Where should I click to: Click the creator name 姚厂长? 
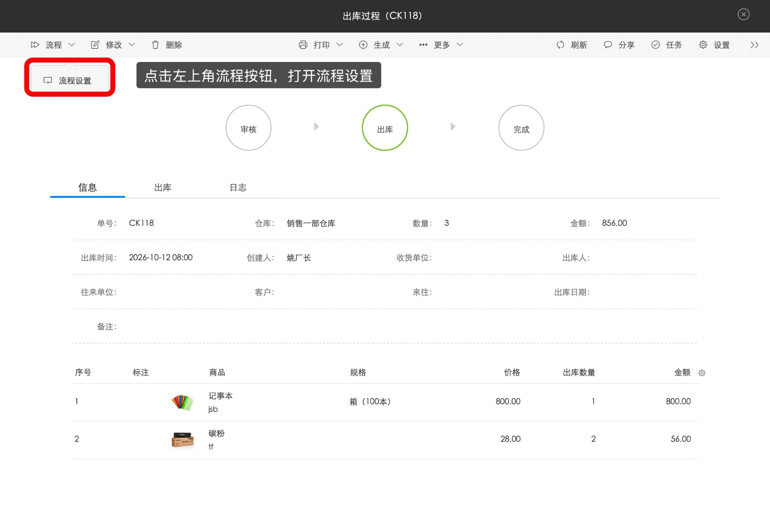point(299,258)
